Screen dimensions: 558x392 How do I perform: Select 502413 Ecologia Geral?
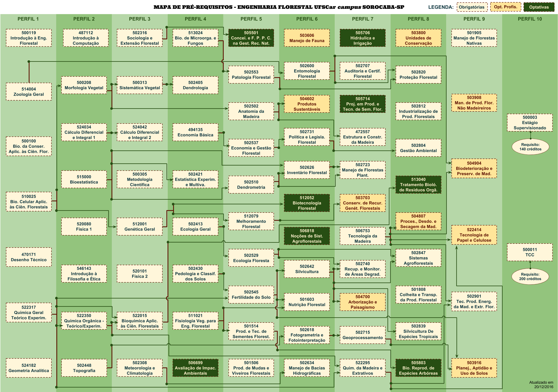click(x=195, y=226)
